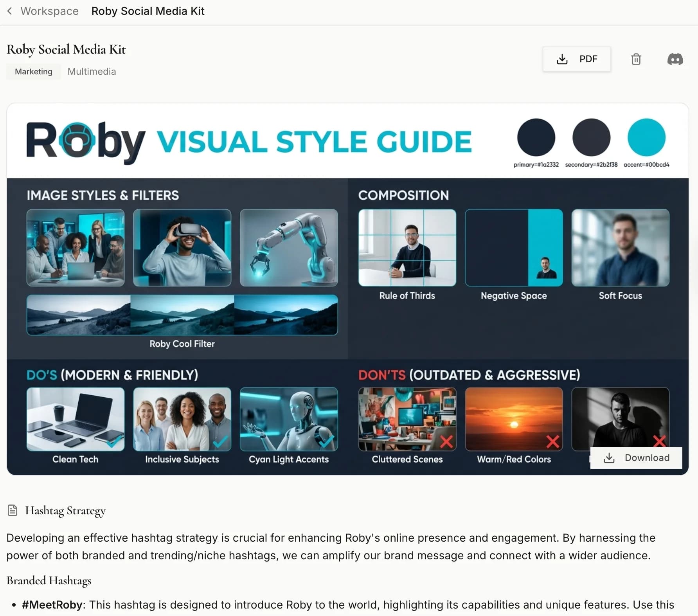Click the Roby robot-head logo icon
Screen dimensions: 698x616
point(77,140)
